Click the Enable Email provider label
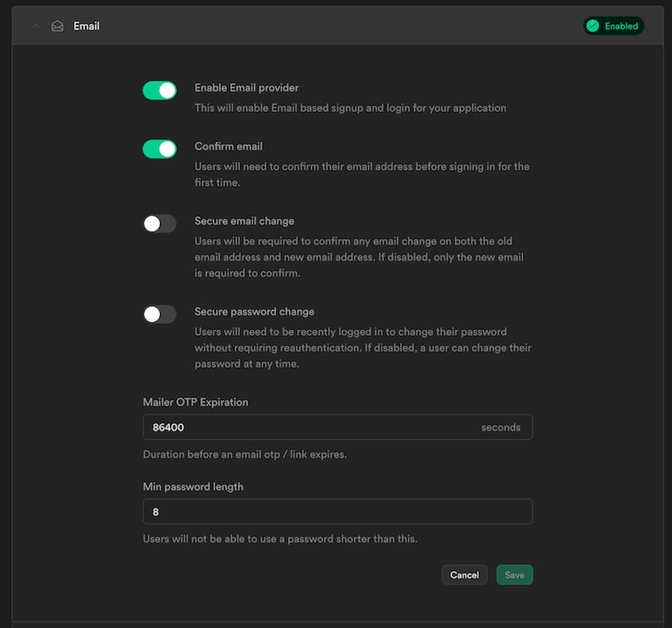The width and height of the screenshot is (672, 628). tap(246, 87)
